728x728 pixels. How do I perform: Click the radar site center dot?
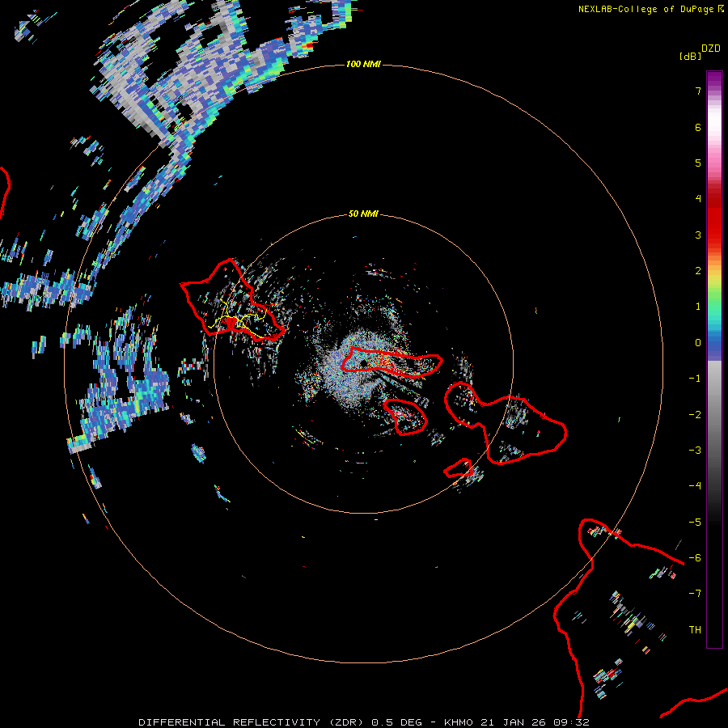(x=363, y=363)
